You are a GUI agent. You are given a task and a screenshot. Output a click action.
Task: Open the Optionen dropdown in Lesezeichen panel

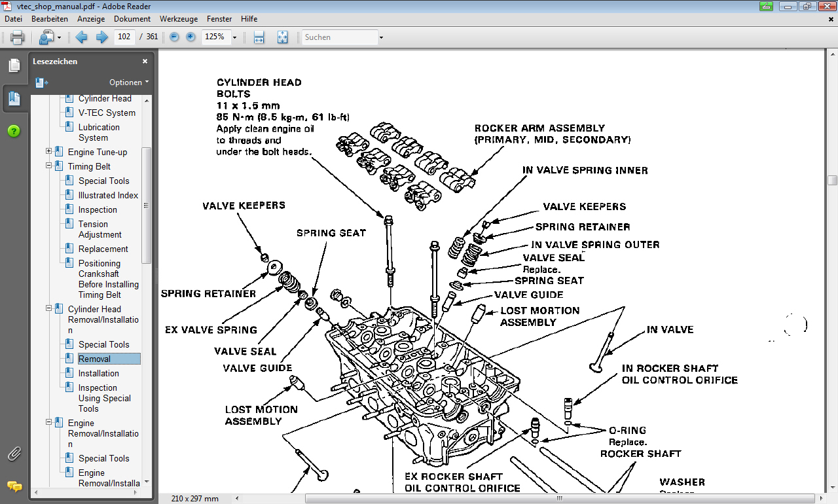(x=129, y=82)
